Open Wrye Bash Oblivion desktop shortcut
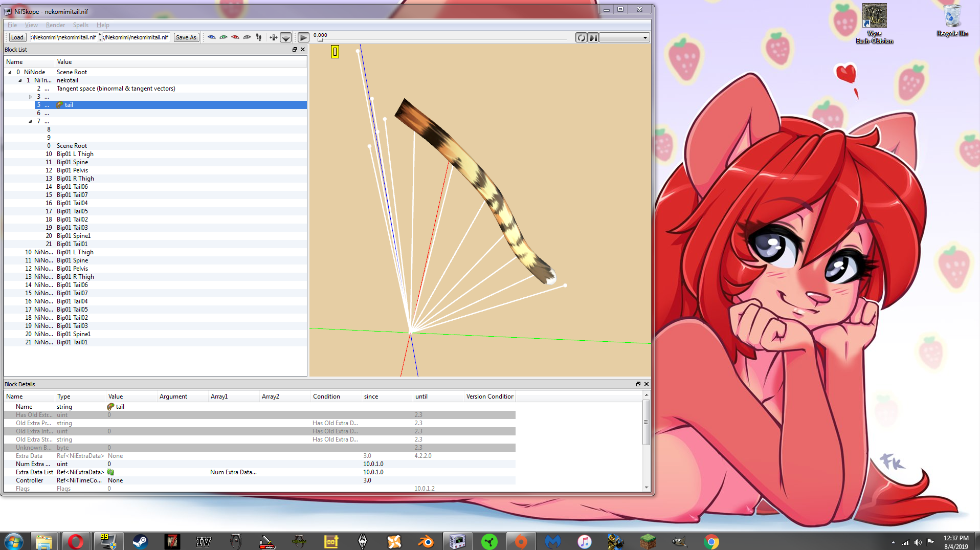980x550 pixels. (x=875, y=24)
